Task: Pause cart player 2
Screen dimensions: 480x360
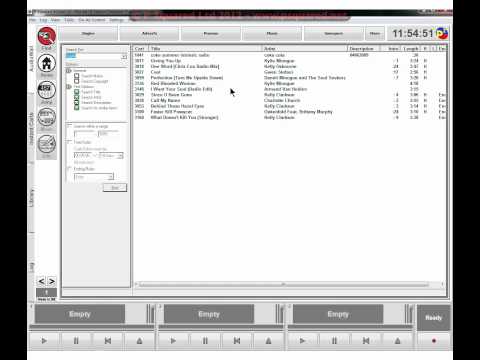Action: point(205,341)
